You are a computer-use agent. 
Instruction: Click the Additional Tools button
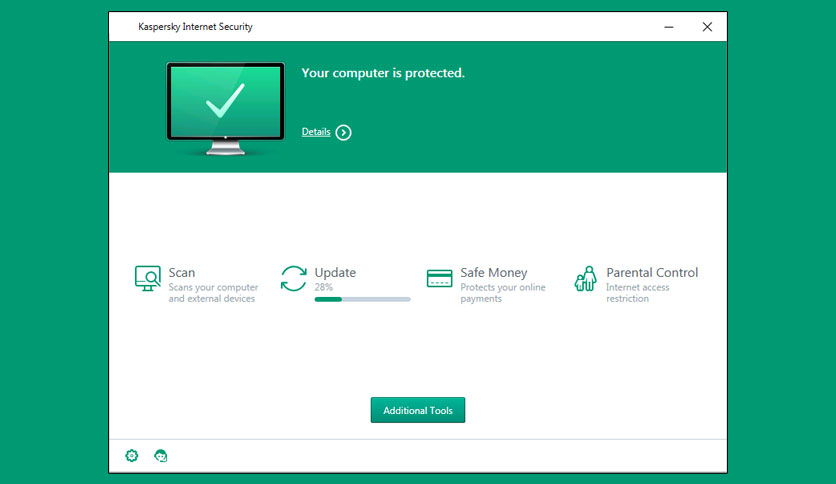click(418, 410)
